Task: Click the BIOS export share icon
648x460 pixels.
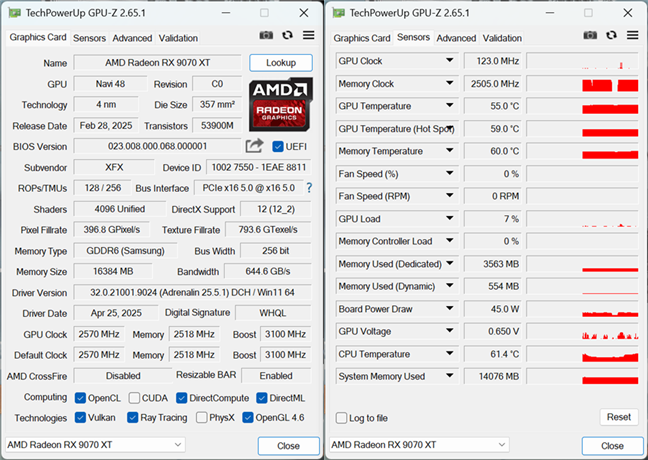Action: pos(254,146)
